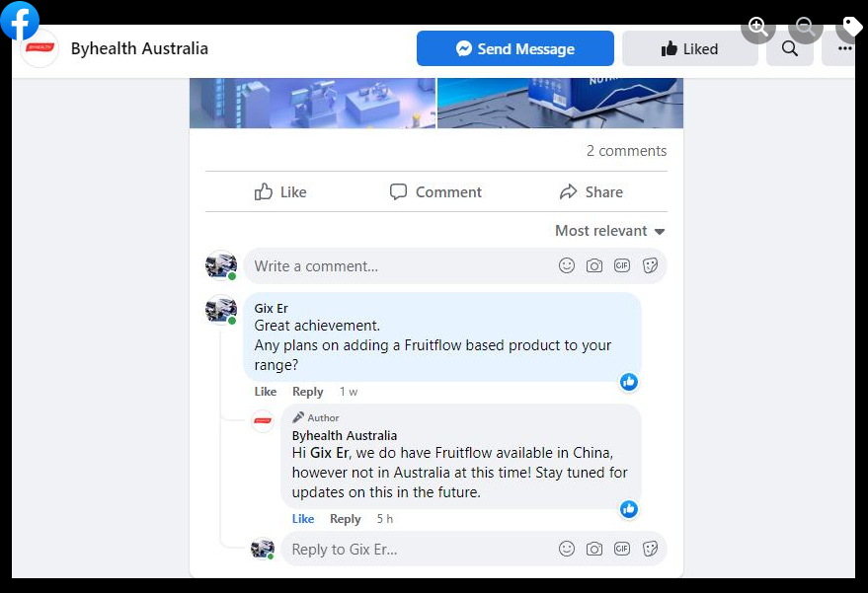The image size is (868, 593).
Task: Open GIF picker in Write a comment box
Action: 622,266
